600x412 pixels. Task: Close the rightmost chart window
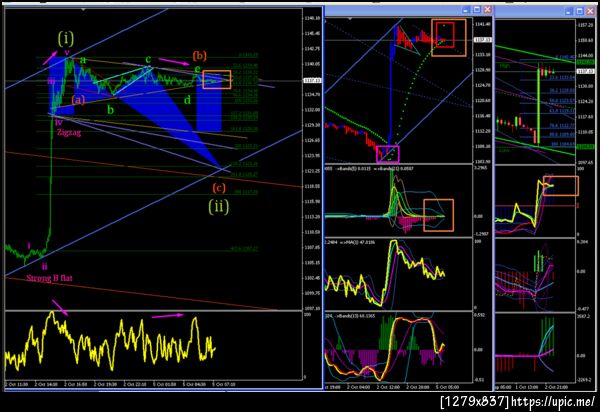coord(590,11)
